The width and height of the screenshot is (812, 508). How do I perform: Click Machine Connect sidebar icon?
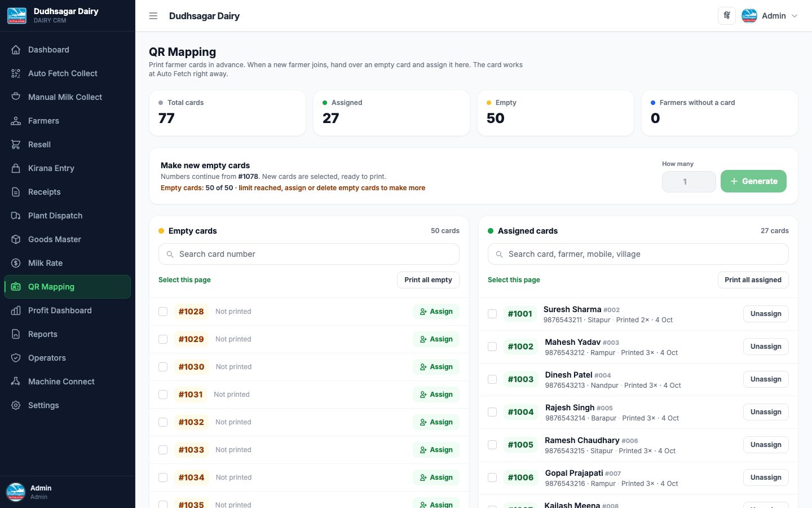click(x=16, y=382)
